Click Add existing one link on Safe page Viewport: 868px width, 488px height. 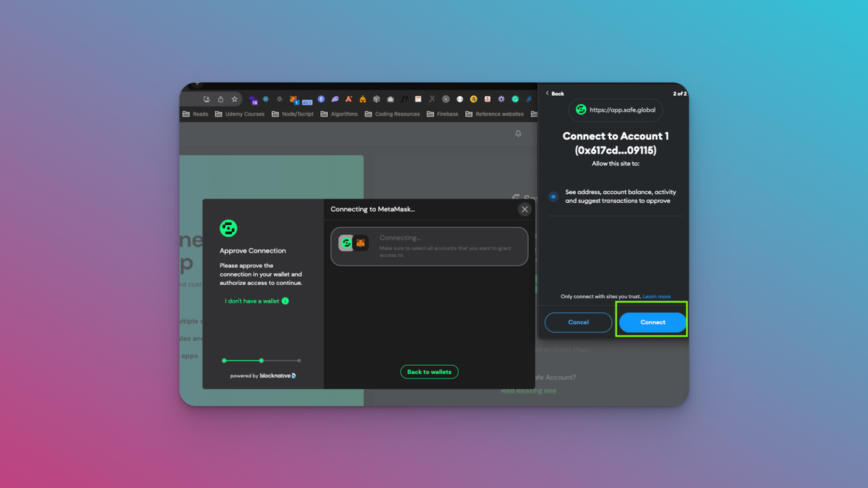click(x=529, y=390)
